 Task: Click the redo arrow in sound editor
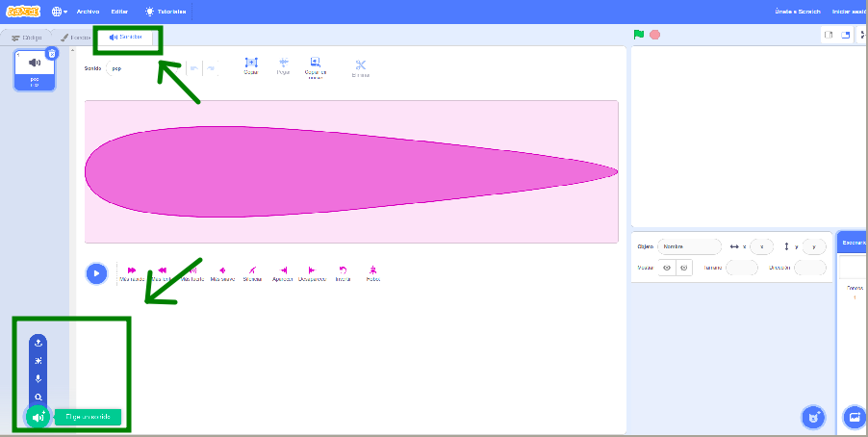(x=211, y=68)
